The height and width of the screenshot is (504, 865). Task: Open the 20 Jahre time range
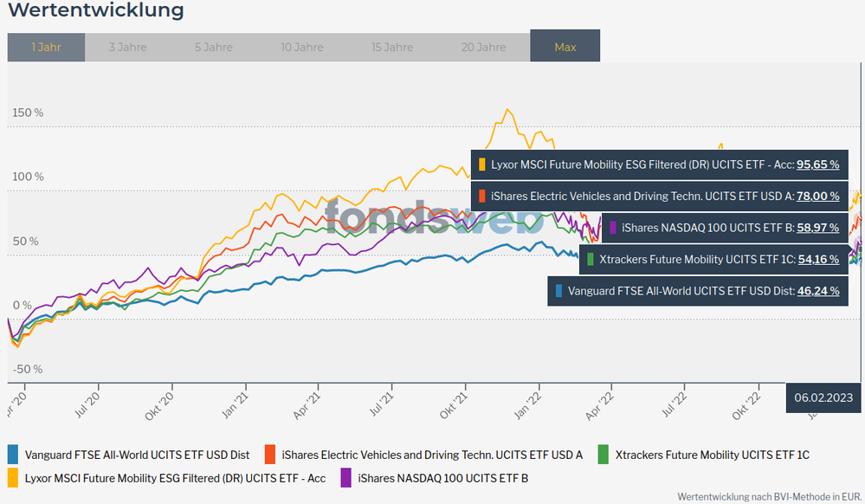click(x=483, y=47)
